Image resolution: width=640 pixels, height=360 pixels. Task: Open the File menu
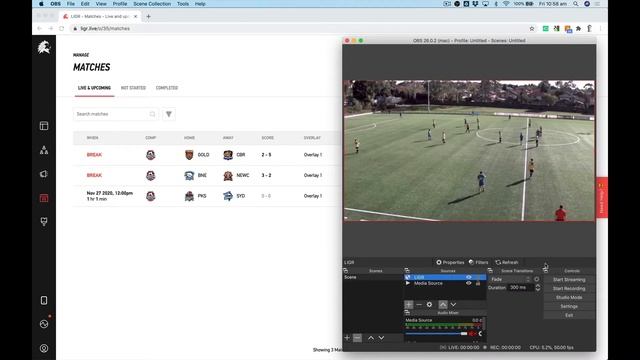pos(71,4)
